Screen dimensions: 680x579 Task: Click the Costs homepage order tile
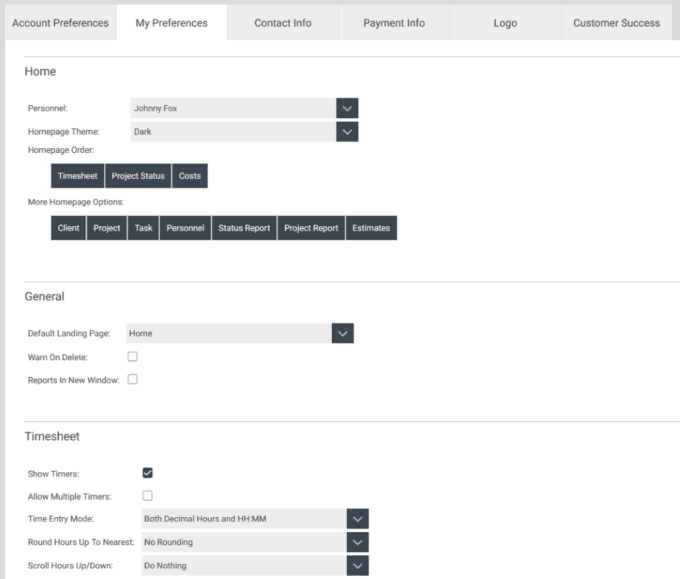[x=190, y=176]
